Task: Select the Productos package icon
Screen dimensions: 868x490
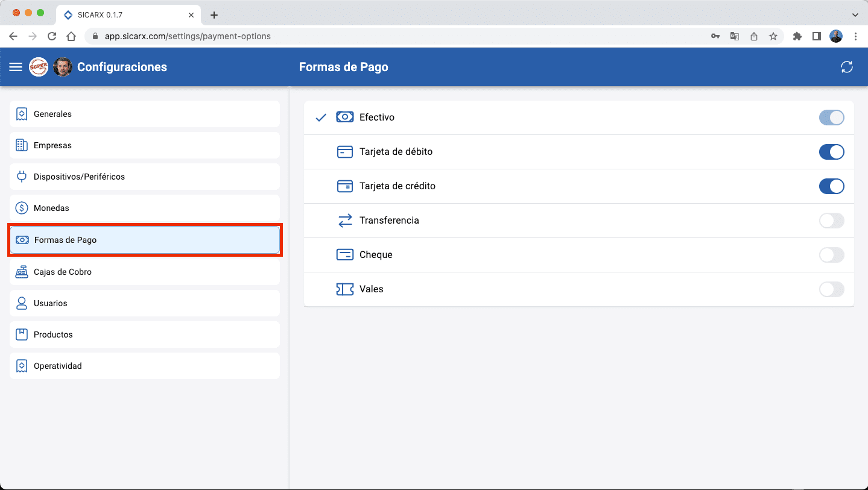Action: 22,335
